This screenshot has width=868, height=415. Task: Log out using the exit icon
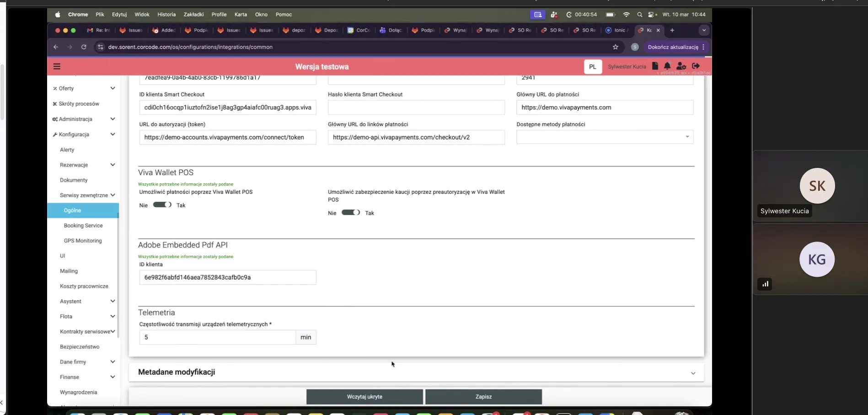click(x=696, y=66)
